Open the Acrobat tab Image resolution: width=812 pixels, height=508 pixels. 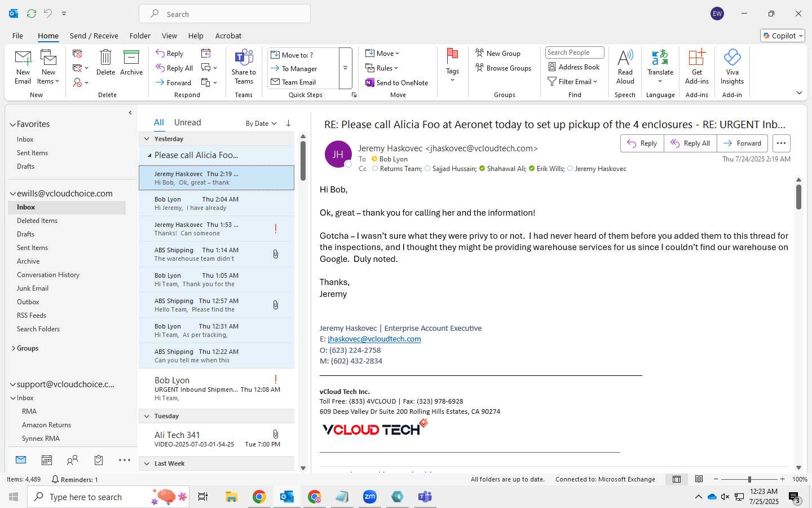[228, 36]
